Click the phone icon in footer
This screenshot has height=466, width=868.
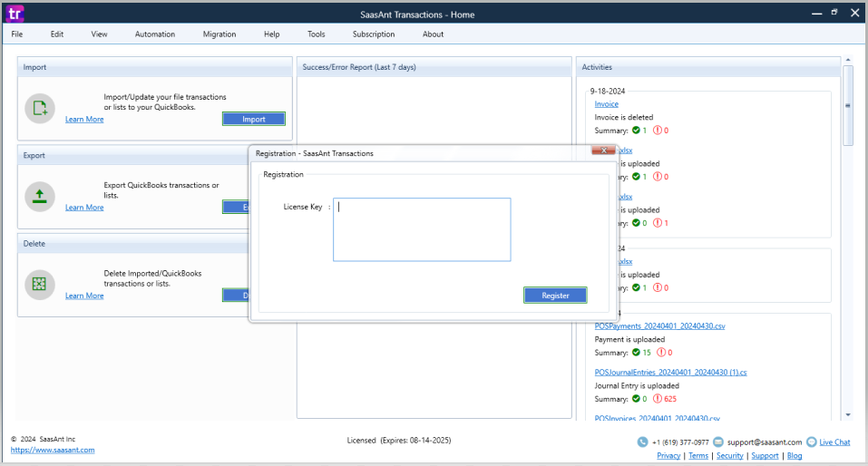[x=642, y=442]
